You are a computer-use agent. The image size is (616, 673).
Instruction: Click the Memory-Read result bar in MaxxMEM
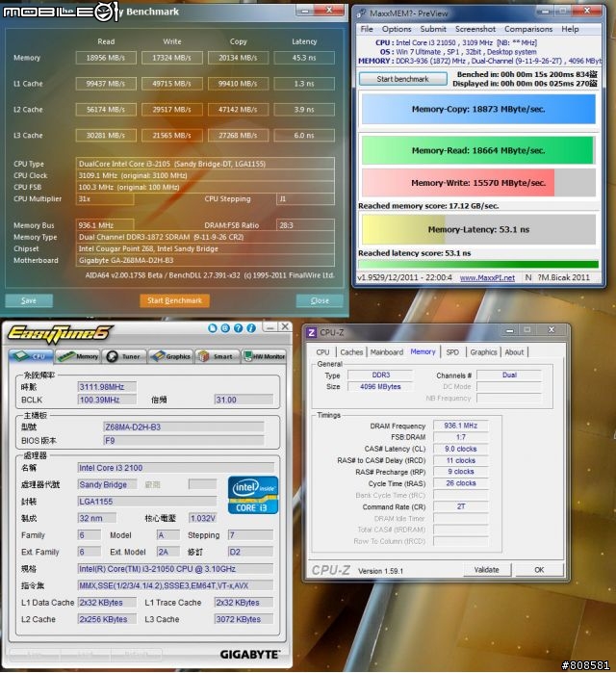[478, 150]
